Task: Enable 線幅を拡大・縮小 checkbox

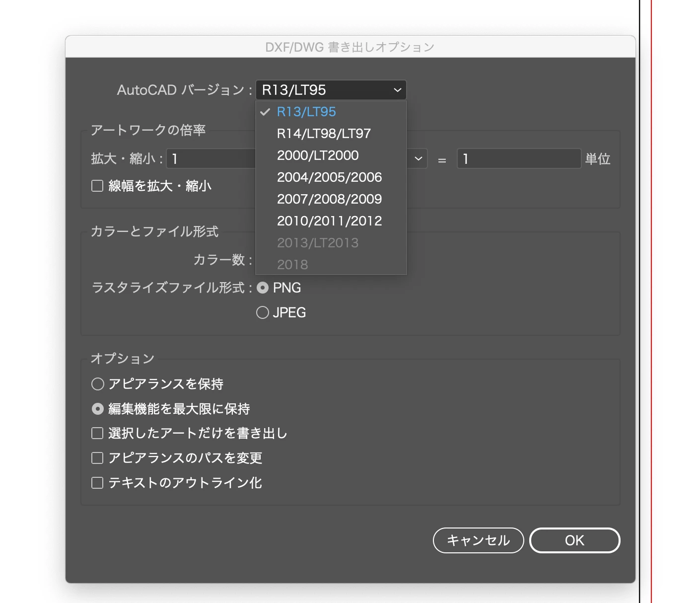Action: (97, 186)
